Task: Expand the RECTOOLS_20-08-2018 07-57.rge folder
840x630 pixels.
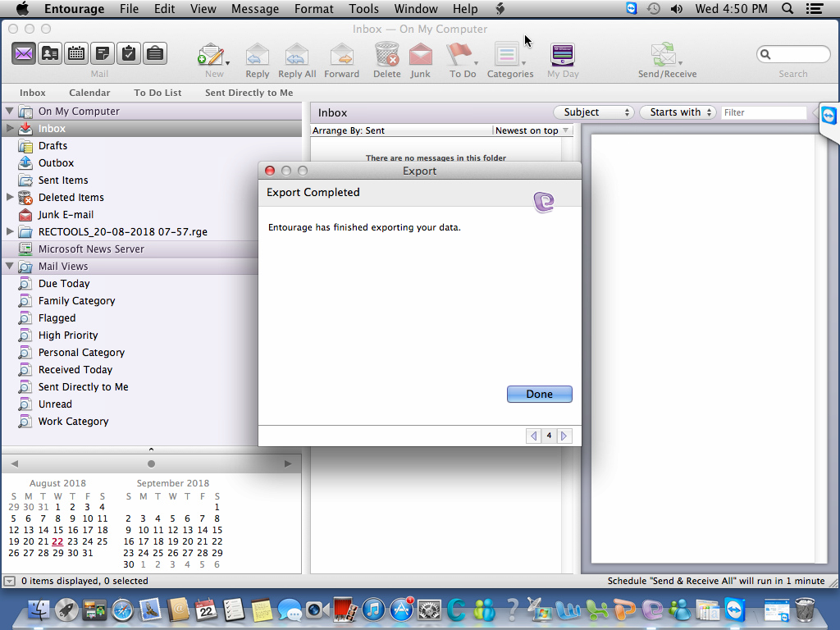Action: click(10, 231)
